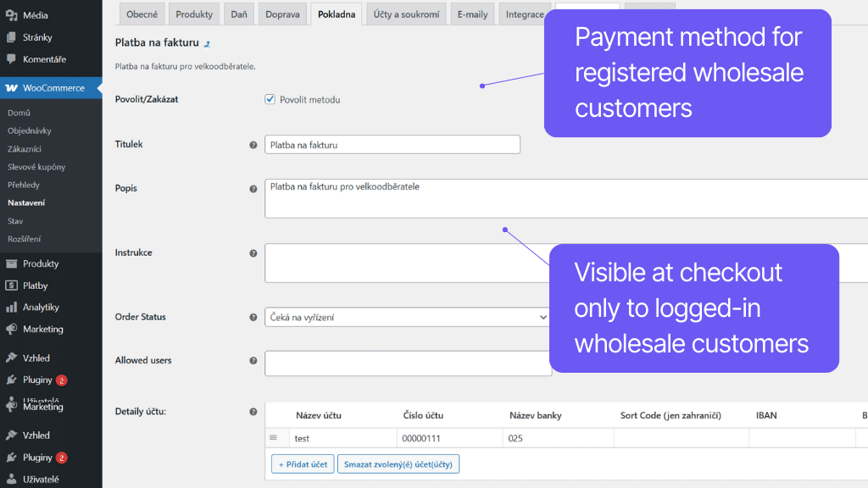868x488 pixels.
Task: Switch to the E-maily settings tab
Action: 472,14
